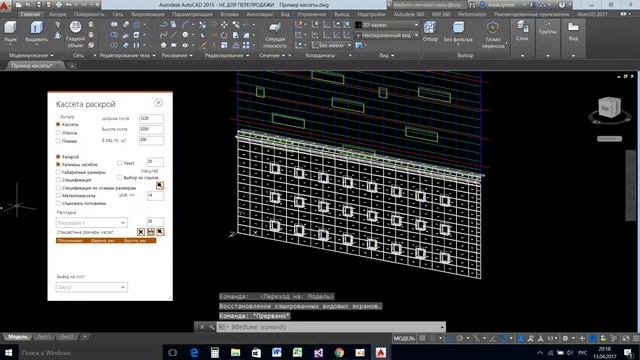Enable the Металлокассеты checkbox
Viewport: 640px width, 360px height.
(x=58, y=196)
